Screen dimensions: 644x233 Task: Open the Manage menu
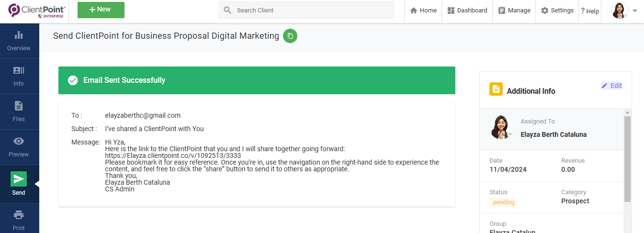[x=514, y=11]
